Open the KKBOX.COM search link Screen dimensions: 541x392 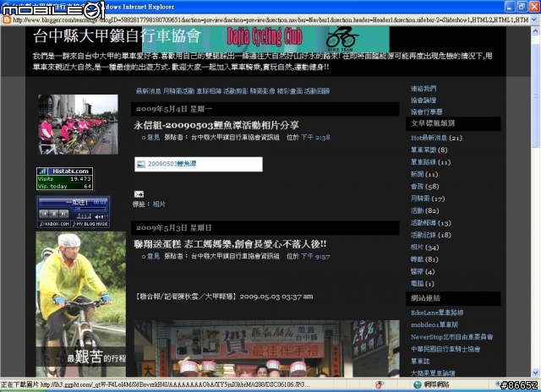click(54, 224)
